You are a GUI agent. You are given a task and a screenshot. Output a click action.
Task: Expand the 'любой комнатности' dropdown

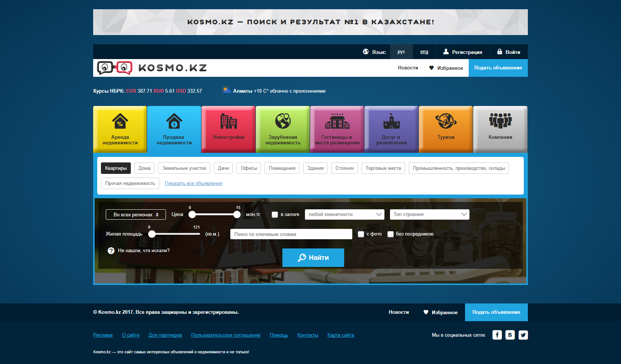click(x=345, y=214)
